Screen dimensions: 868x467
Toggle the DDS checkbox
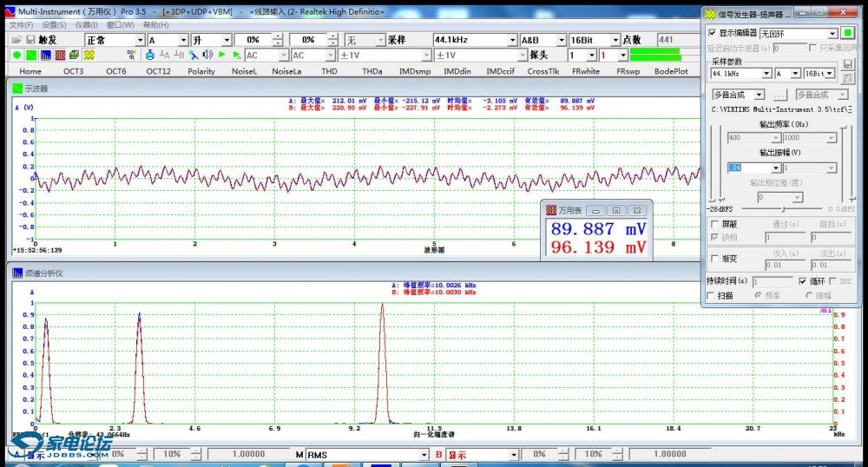[832, 281]
